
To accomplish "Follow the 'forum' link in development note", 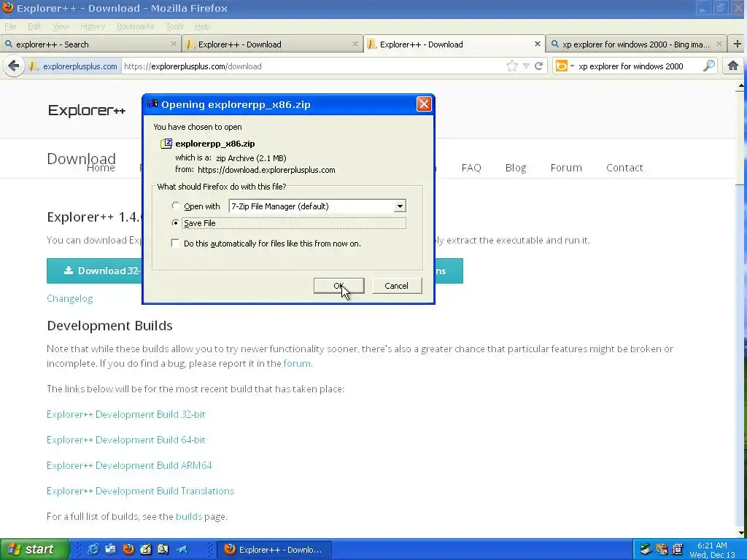I will click(297, 363).
